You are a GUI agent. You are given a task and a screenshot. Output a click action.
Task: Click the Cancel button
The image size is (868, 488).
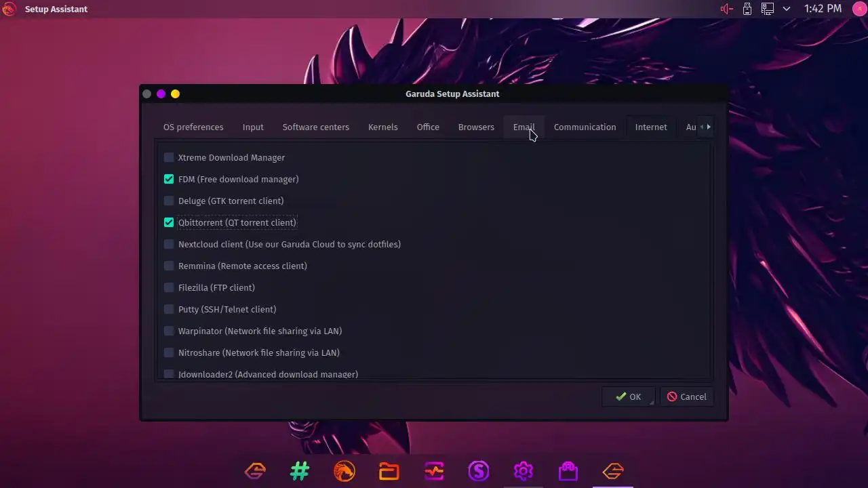coord(686,396)
